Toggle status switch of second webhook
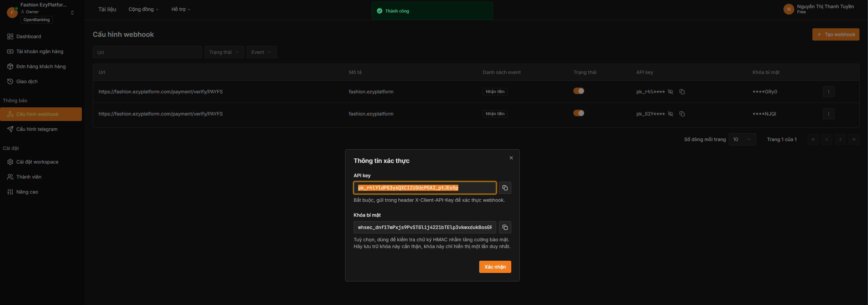868x305 pixels. tap(578, 113)
